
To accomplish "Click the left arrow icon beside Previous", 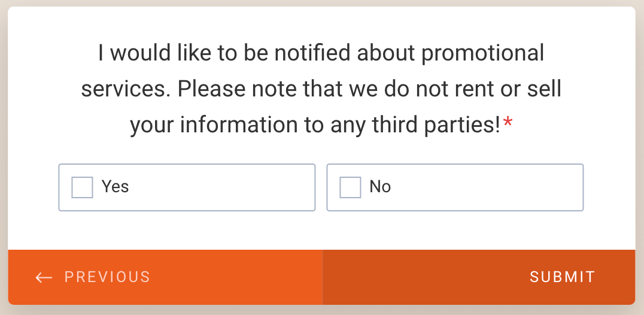I will (44, 277).
